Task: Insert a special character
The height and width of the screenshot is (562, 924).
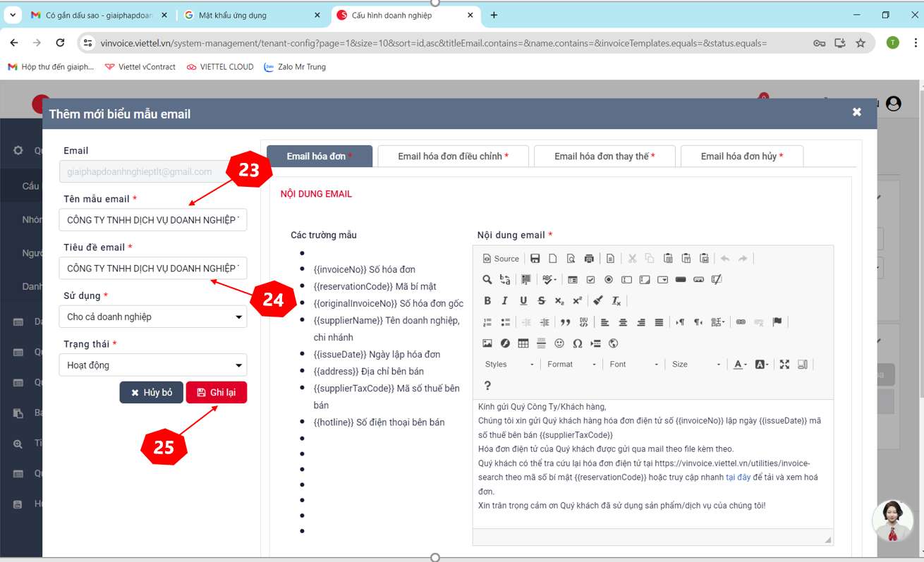Action: coord(578,343)
